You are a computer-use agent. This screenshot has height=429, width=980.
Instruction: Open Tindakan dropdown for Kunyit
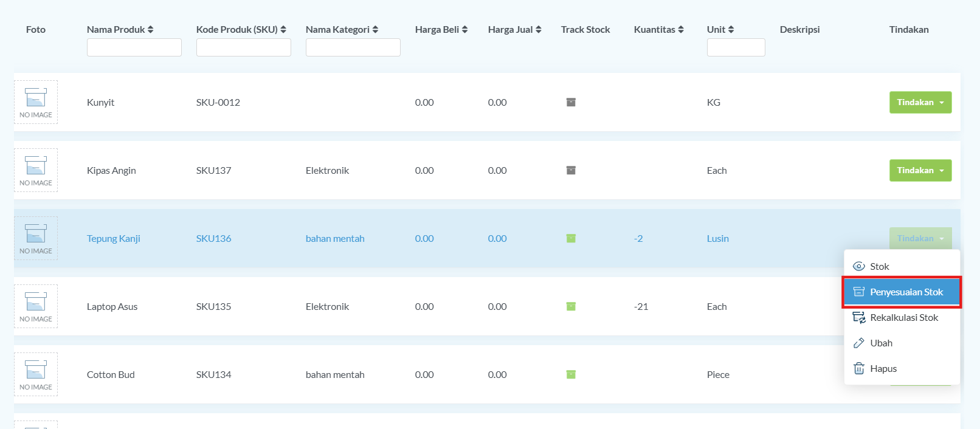tap(920, 102)
